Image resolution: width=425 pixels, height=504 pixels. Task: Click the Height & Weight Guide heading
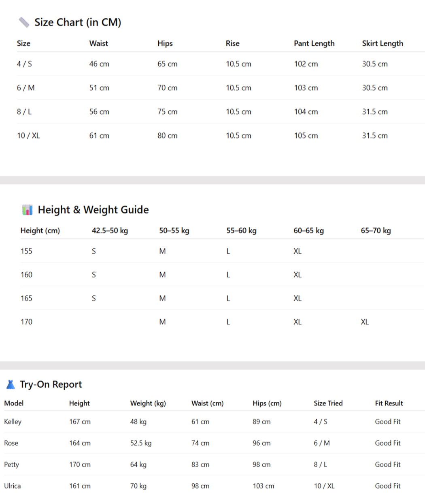tap(93, 210)
